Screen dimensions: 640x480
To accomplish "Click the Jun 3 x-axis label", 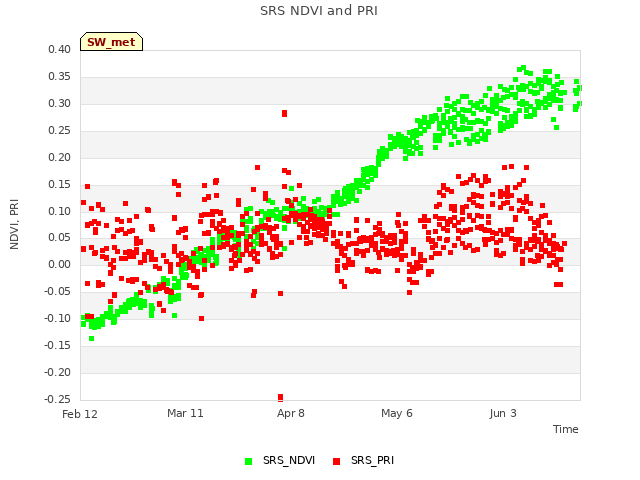I will click(x=503, y=413).
